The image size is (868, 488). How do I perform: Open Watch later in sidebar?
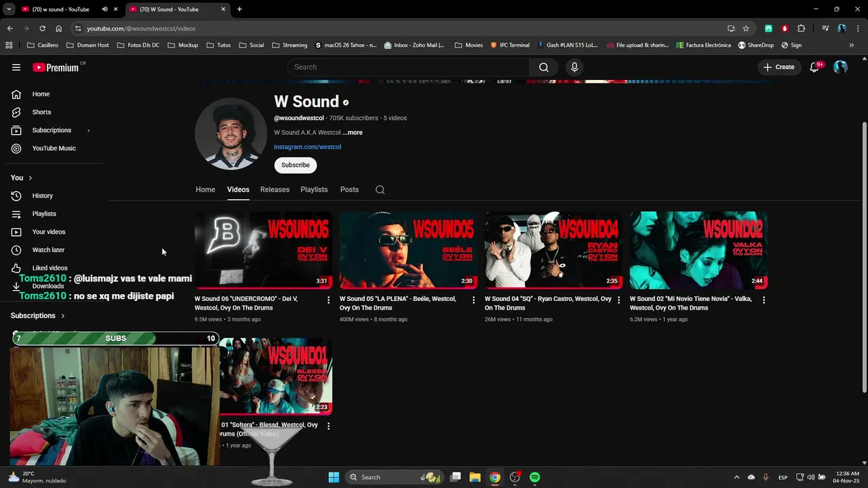click(x=48, y=250)
